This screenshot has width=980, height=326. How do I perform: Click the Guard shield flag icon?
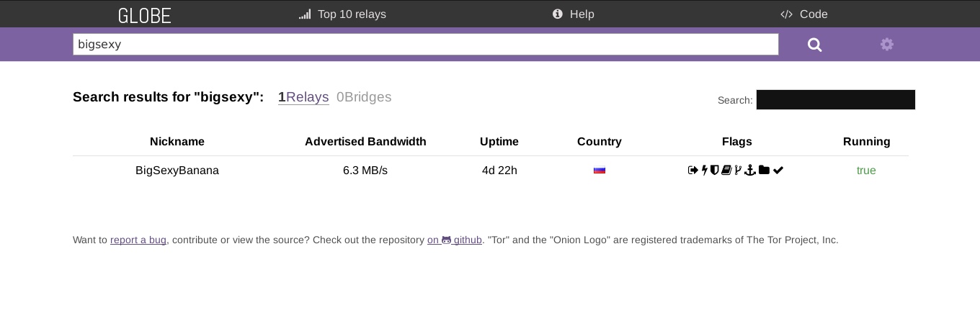point(715,171)
